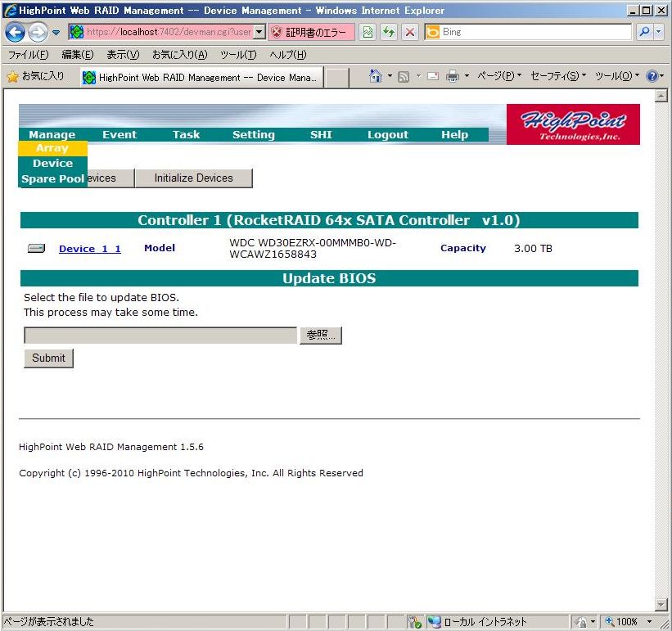The image size is (672, 631).
Task: Click the お気に入り favorites star button
Action: tap(36, 76)
